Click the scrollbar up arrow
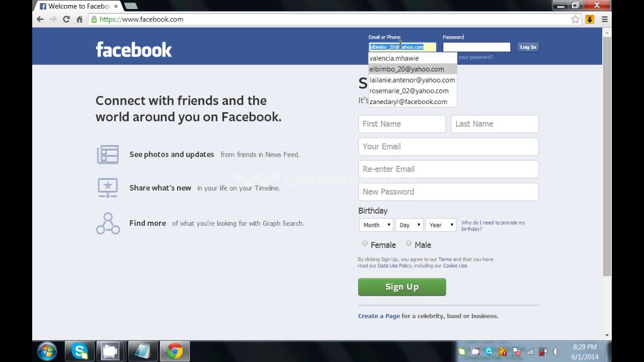 tap(607, 32)
